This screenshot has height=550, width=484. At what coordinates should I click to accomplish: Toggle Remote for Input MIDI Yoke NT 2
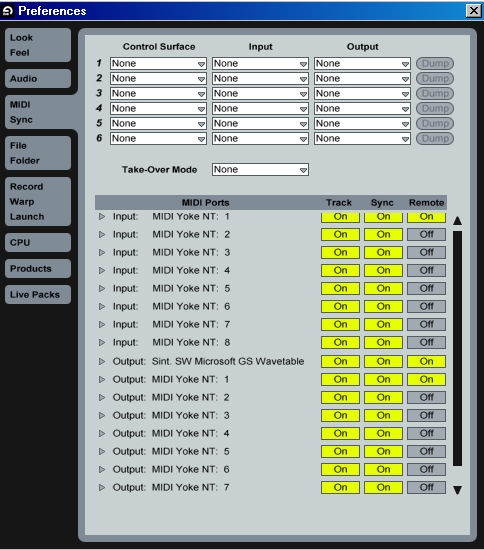[426, 234]
